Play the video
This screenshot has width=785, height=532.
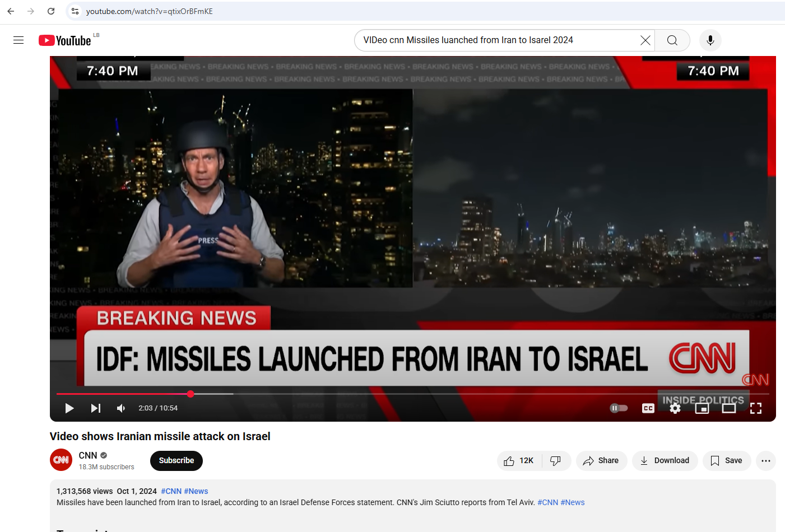69,408
